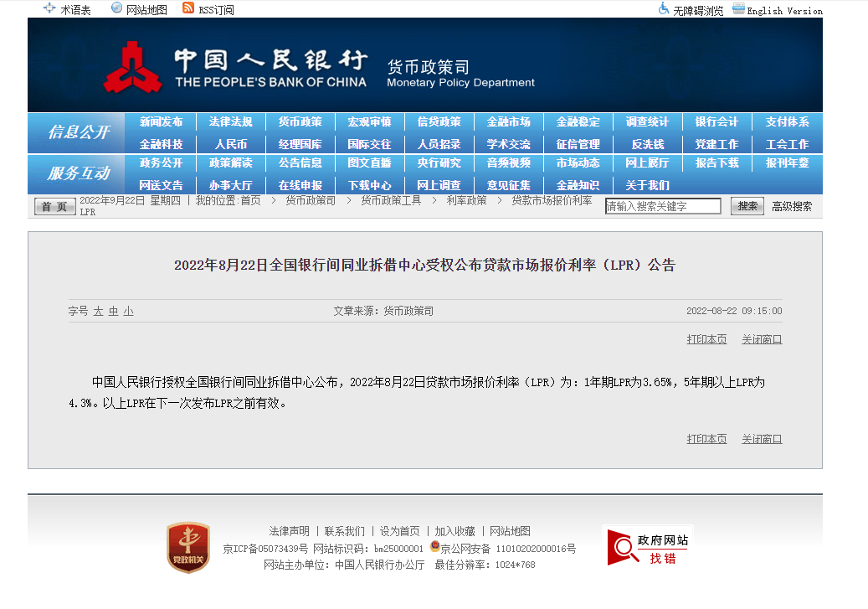This screenshot has width=868, height=609.
Task: Open the 反洗钱 menu item
Action: click(648, 145)
